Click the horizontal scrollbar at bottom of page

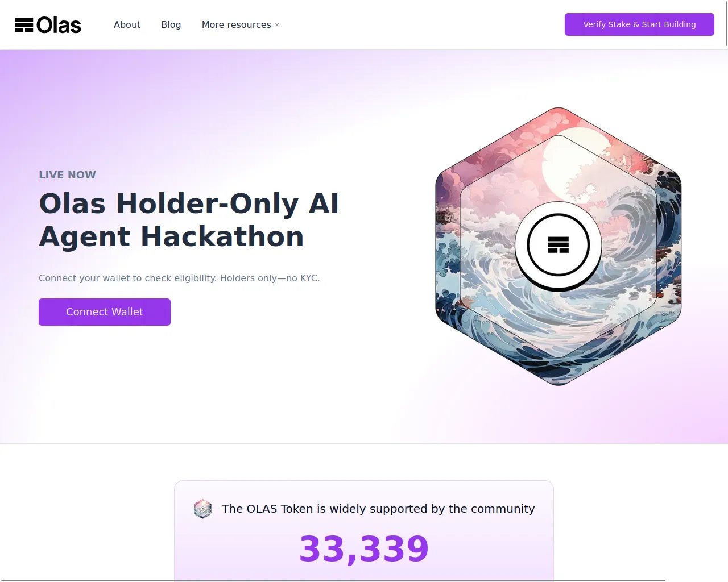333,580
